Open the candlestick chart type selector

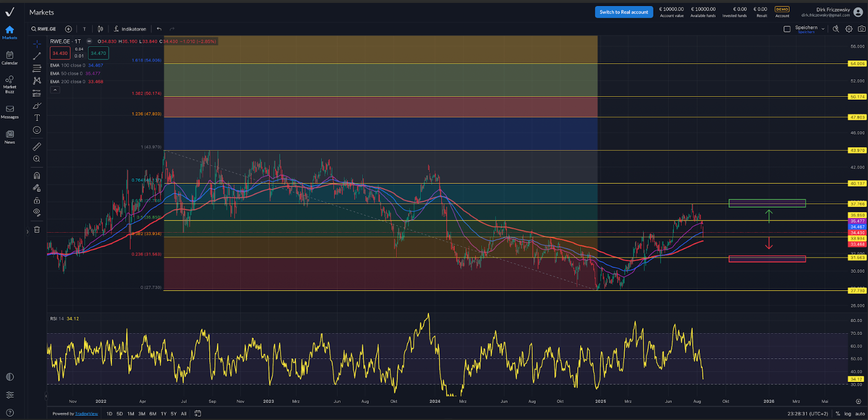coord(101,29)
